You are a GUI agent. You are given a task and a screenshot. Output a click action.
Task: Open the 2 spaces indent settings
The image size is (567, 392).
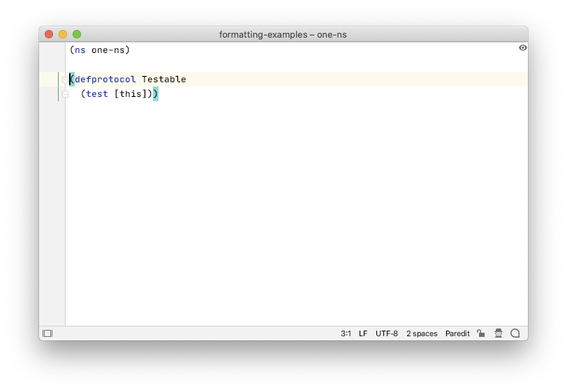[422, 333]
